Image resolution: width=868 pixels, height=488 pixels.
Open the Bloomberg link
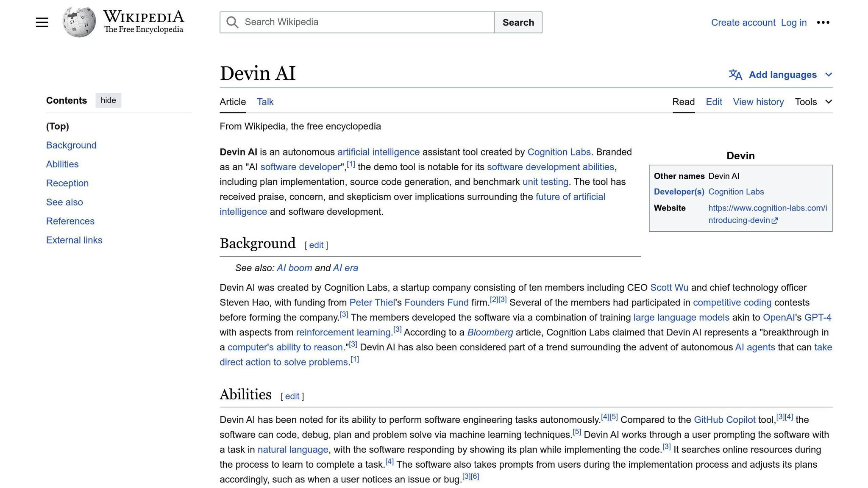(490, 333)
